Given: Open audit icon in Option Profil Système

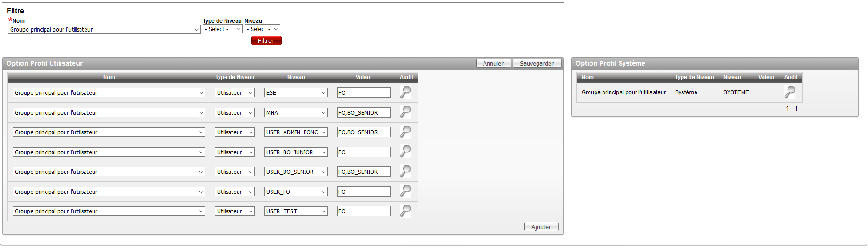Looking at the screenshot, I should click(789, 92).
